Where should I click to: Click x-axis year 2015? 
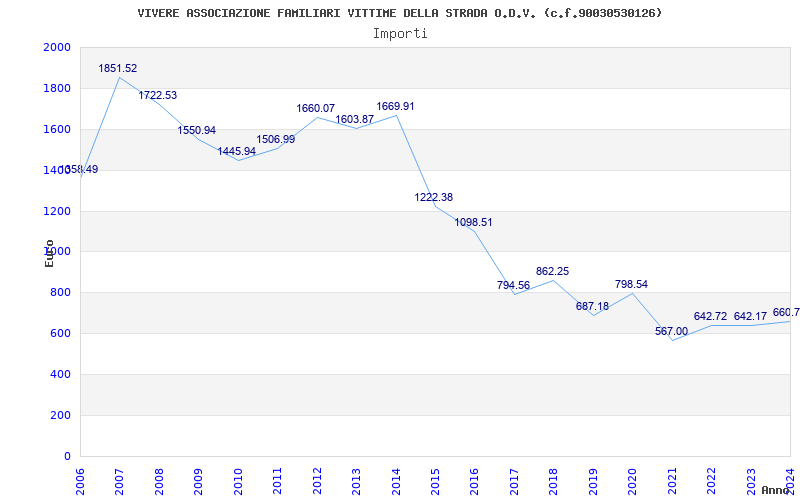[436, 481]
